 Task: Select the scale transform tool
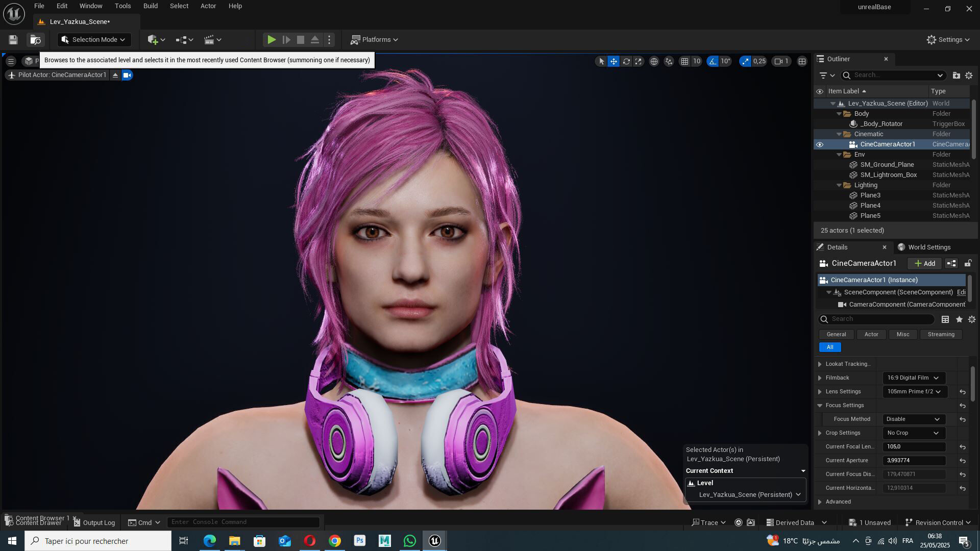[x=639, y=61]
